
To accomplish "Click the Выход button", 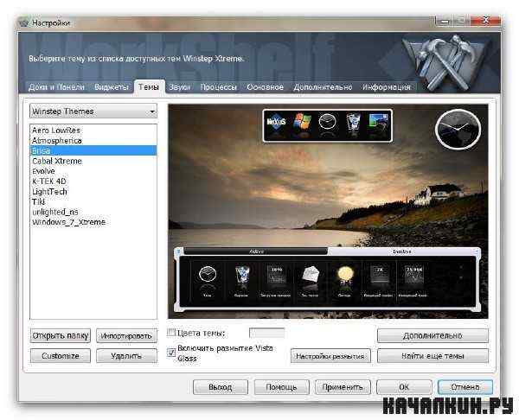I will click(220, 387).
